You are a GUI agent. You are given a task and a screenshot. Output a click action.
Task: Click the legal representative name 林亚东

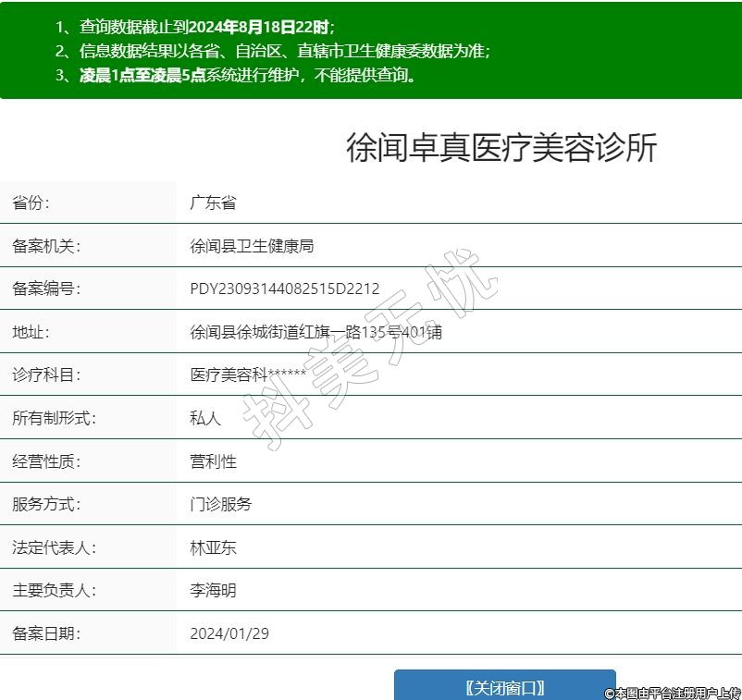point(213,547)
